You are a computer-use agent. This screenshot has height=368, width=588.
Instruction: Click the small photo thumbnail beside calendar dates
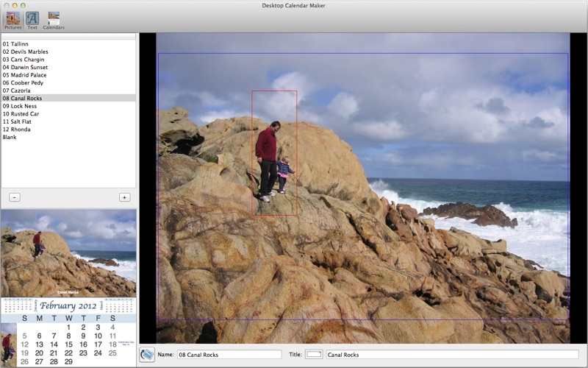pyautogui.click(x=9, y=344)
